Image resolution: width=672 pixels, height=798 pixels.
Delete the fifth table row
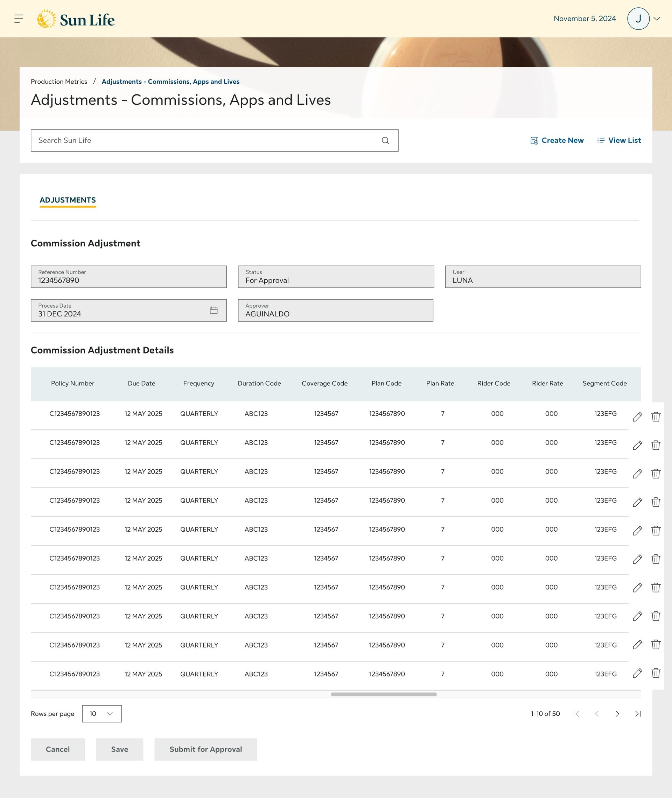point(656,530)
